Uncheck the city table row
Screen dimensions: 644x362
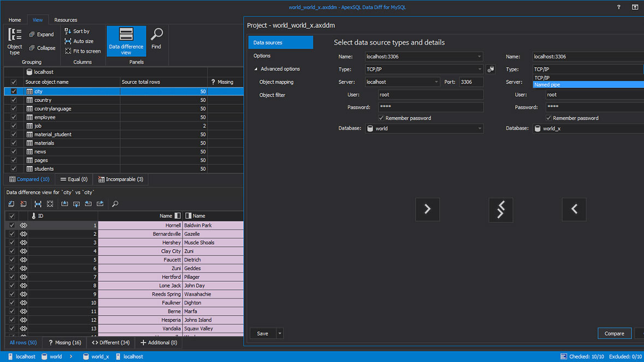click(13, 91)
